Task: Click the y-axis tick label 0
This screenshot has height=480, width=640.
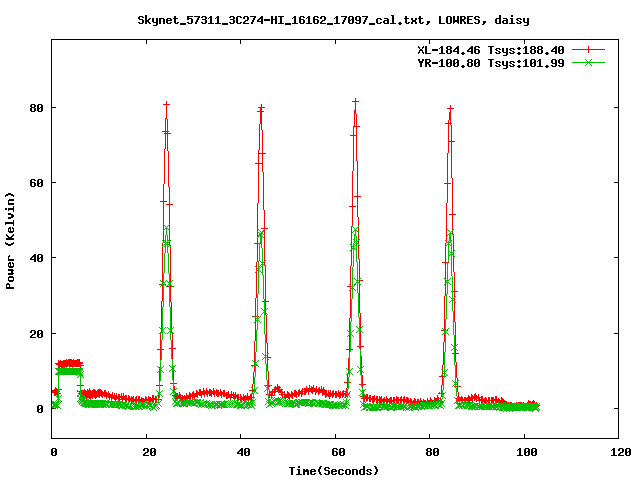Action: 40,409
